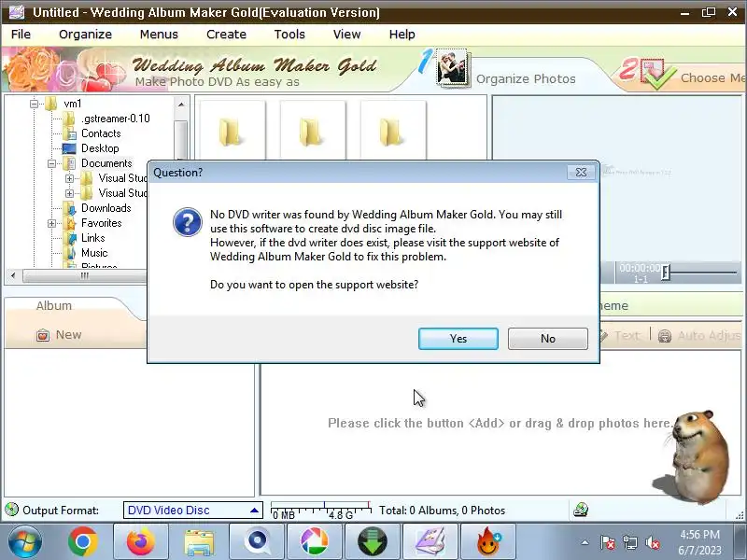The height and width of the screenshot is (560, 747).
Task: Select the Documents folder label
Action: 106,163
